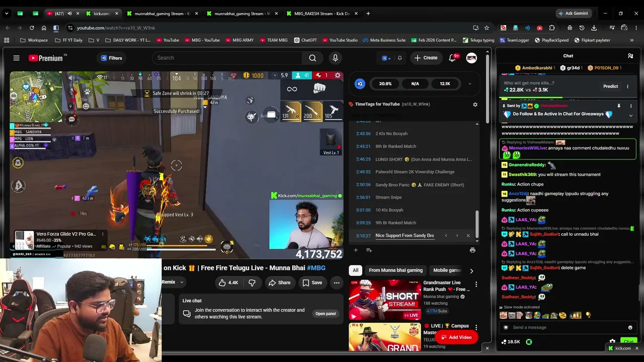644x362 pixels.
Task: Open Vero Forza Glide product menu
Action: point(103,234)
